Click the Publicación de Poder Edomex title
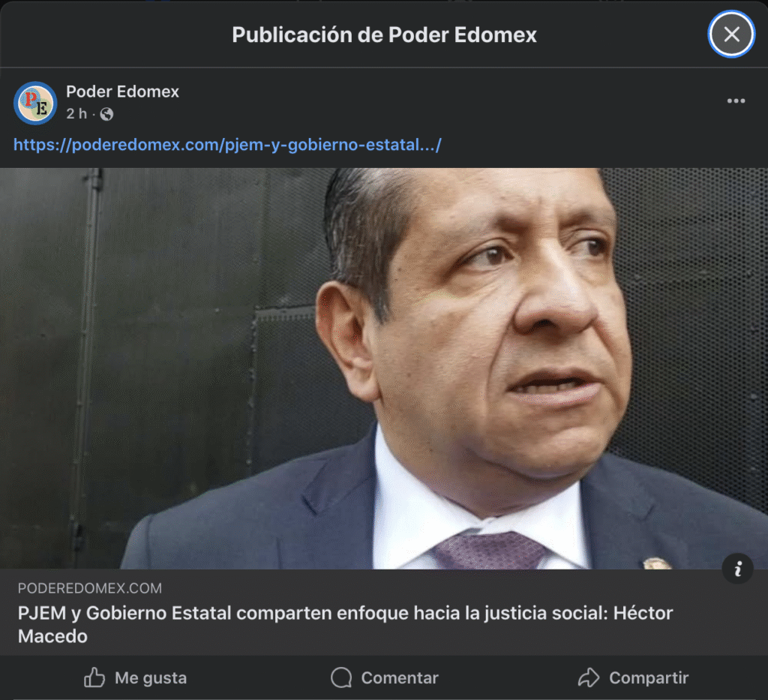Viewport: 768px width, 700px height. coord(384,35)
